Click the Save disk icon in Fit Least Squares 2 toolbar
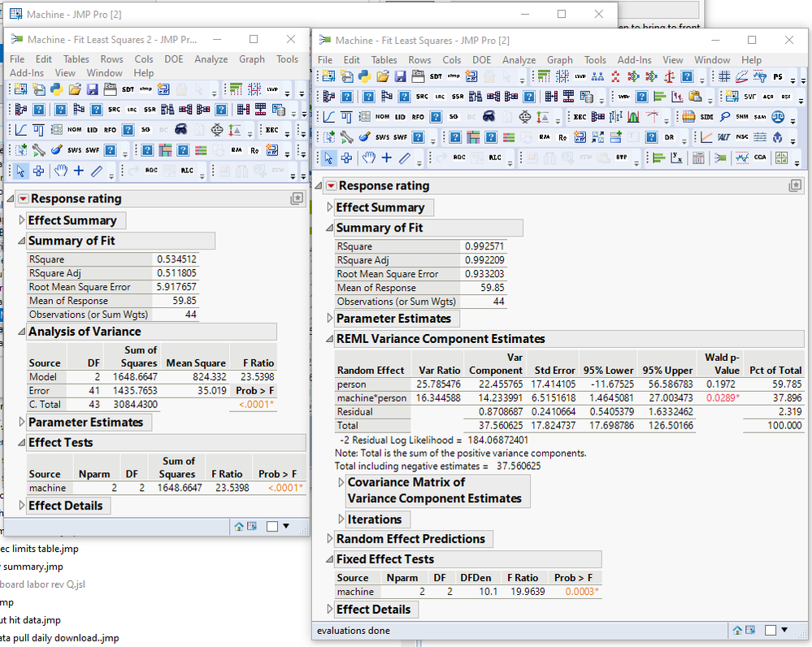812x647 pixels. coord(92,89)
